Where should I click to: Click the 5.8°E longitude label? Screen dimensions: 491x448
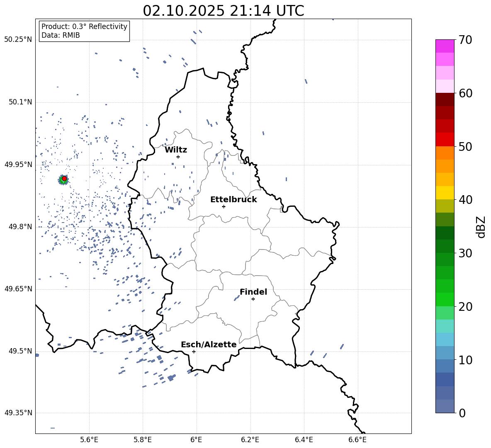(x=143, y=440)
